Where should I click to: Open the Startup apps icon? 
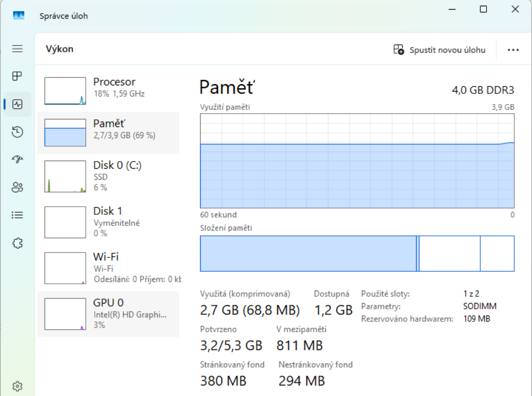(18, 160)
